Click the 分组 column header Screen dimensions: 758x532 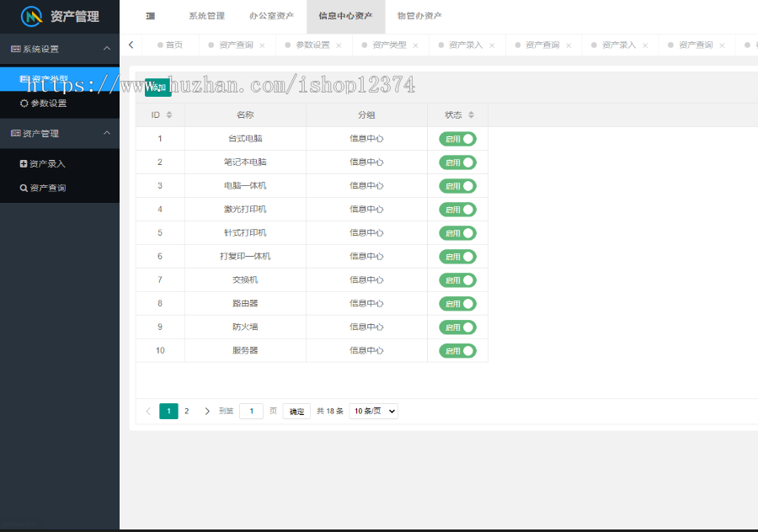coord(366,115)
